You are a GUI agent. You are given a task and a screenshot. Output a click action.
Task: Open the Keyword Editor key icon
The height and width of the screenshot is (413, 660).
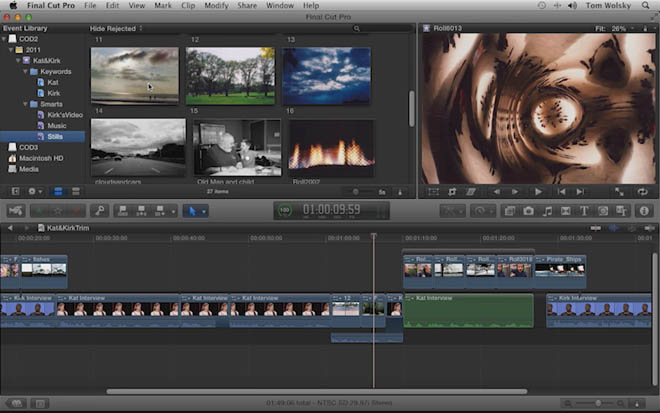point(99,210)
